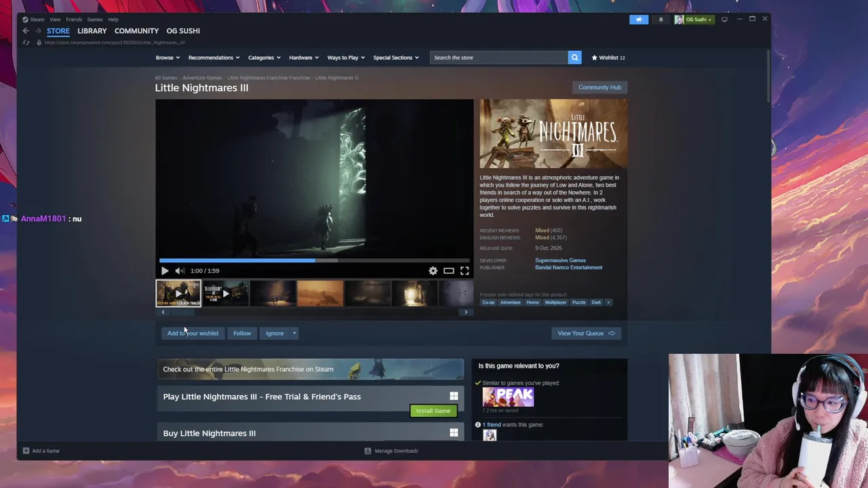Seek in the trailer progress bar

coord(315,260)
